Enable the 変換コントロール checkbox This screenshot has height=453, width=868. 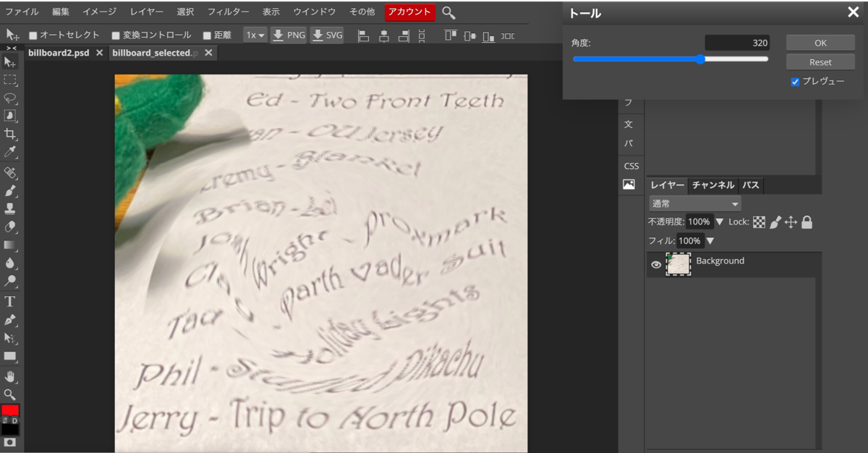point(116,35)
